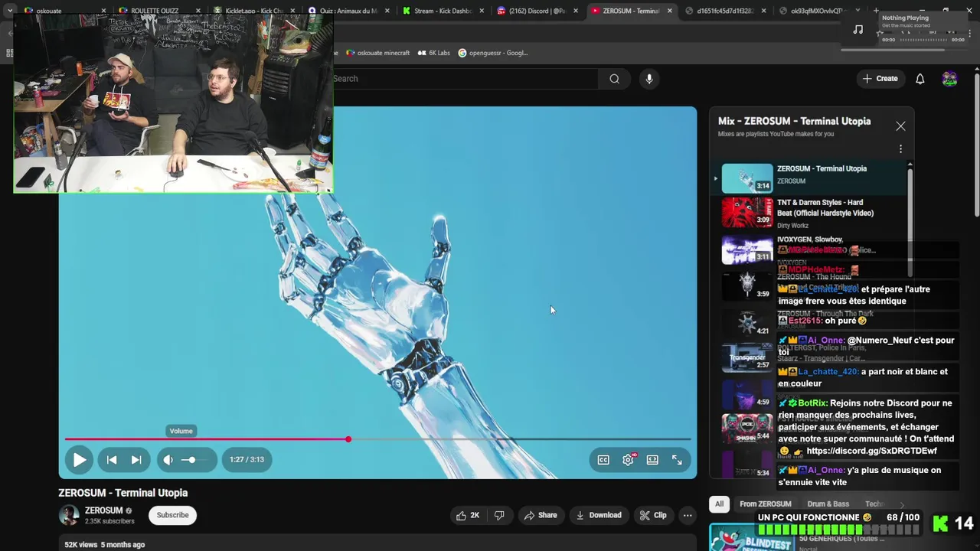
Task: Click the music note icon in media widget
Action: pyautogui.click(x=858, y=29)
